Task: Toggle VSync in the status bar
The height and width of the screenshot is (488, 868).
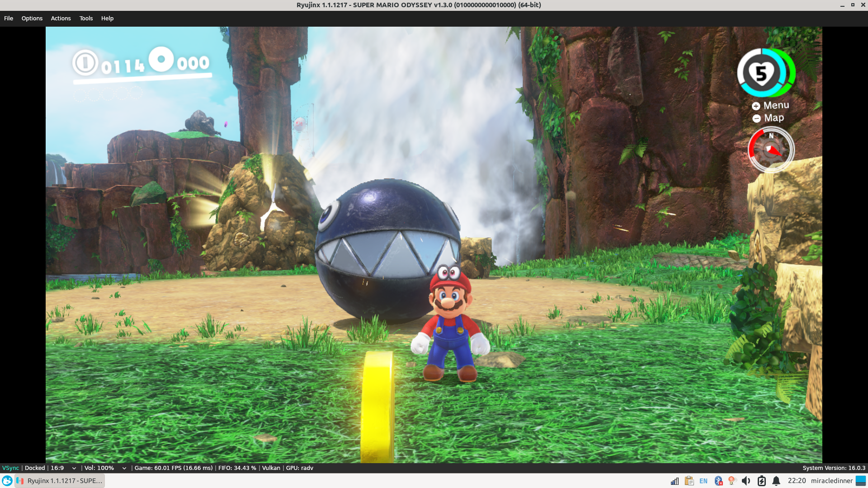Action: pyautogui.click(x=10, y=468)
